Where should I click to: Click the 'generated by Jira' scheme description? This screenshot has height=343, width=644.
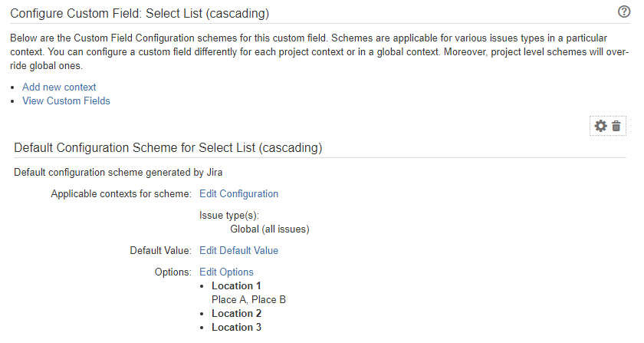pyautogui.click(x=118, y=172)
